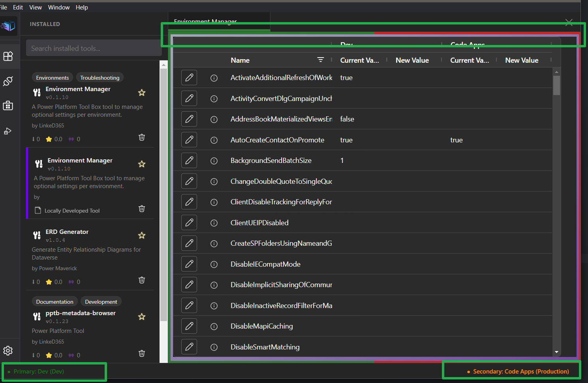Open the Marketplace toolbox icon in sidebar
Image resolution: width=588 pixels, height=383 pixels.
click(8, 106)
